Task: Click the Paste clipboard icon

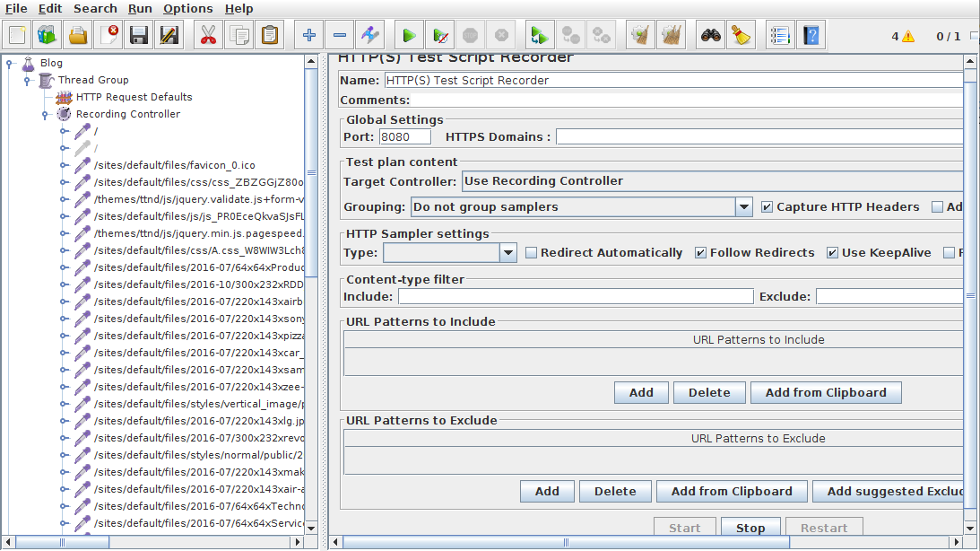Action: 270,35
